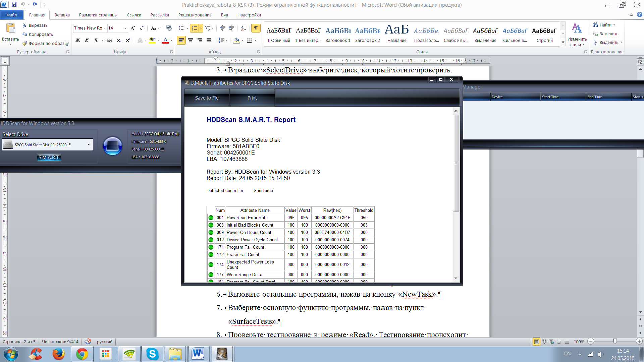The width and height of the screenshot is (644, 362).
Task: Open Chrome from taskbar
Action: (x=82, y=354)
